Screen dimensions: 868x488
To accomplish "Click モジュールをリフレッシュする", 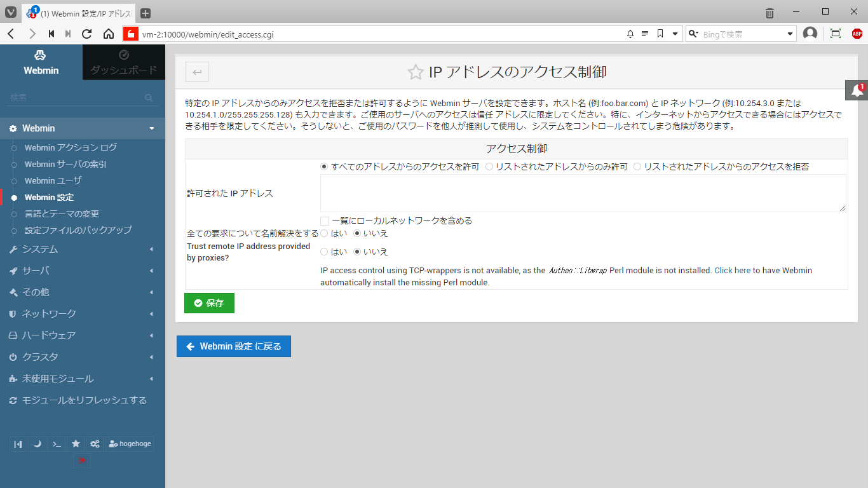I will (x=83, y=400).
